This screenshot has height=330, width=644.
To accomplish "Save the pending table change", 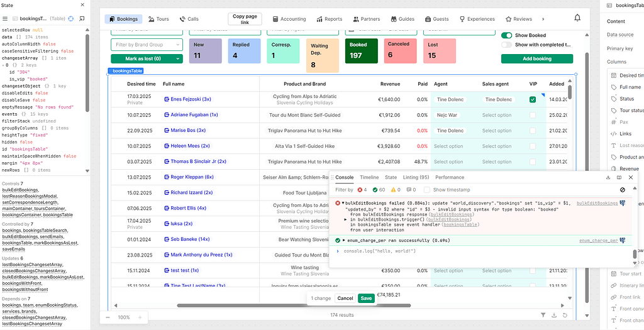I will point(366,299).
